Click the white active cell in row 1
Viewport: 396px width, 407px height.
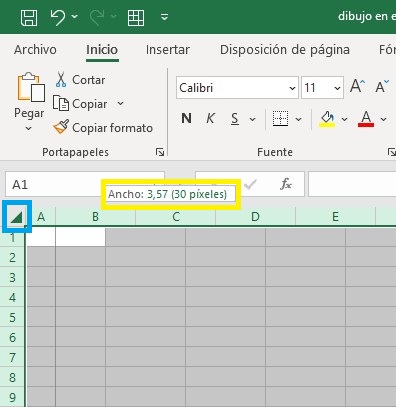pos(66,237)
